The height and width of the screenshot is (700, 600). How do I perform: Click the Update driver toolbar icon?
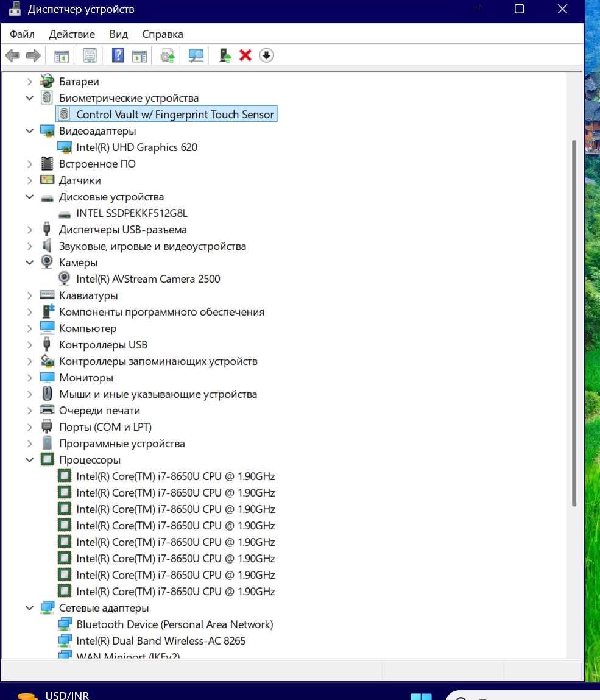168,56
